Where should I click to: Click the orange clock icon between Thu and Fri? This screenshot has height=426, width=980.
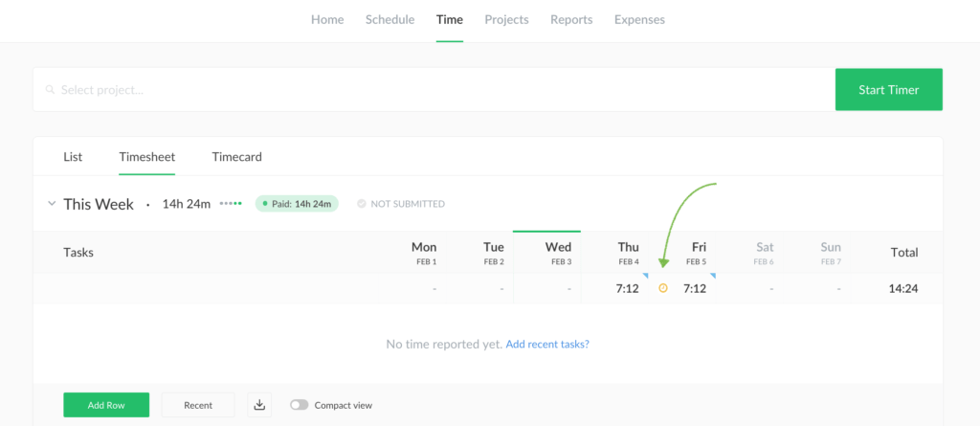(662, 288)
